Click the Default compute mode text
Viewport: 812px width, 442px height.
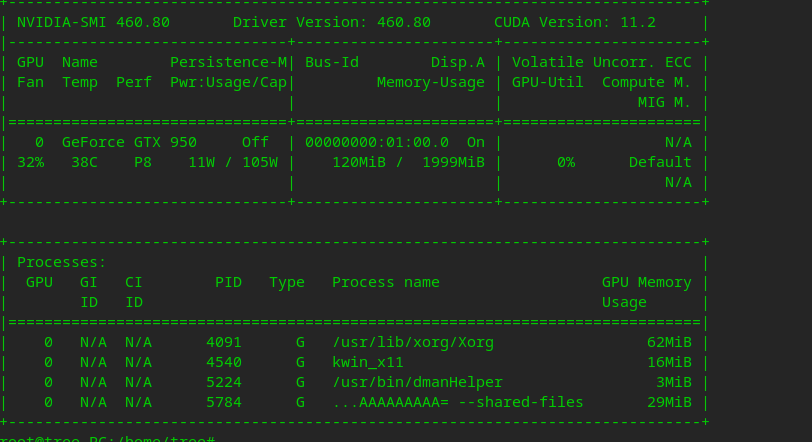(x=660, y=162)
